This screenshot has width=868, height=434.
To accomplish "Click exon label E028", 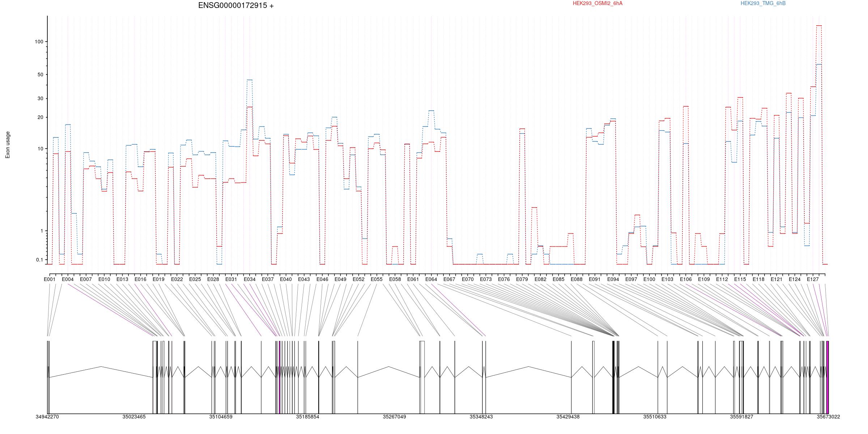I will tap(213, 279).
